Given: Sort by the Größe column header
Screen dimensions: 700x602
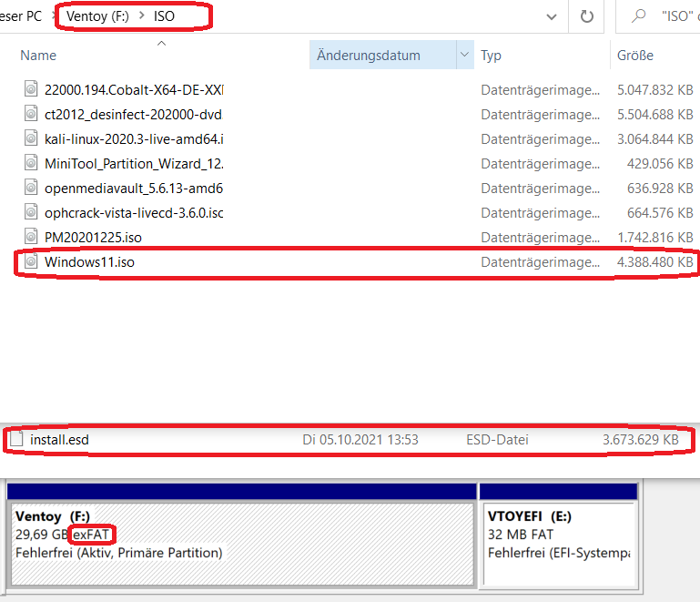Looking at the screenshot, I should [x=634, y=56].
